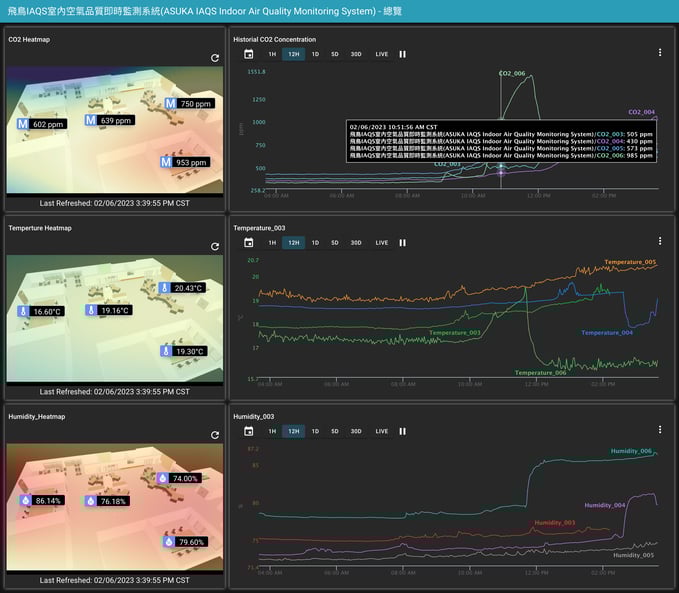Toggle LIVE mode on the CO2 chart
This screenshot has width=679, height=593.
(x=382, y=54)
